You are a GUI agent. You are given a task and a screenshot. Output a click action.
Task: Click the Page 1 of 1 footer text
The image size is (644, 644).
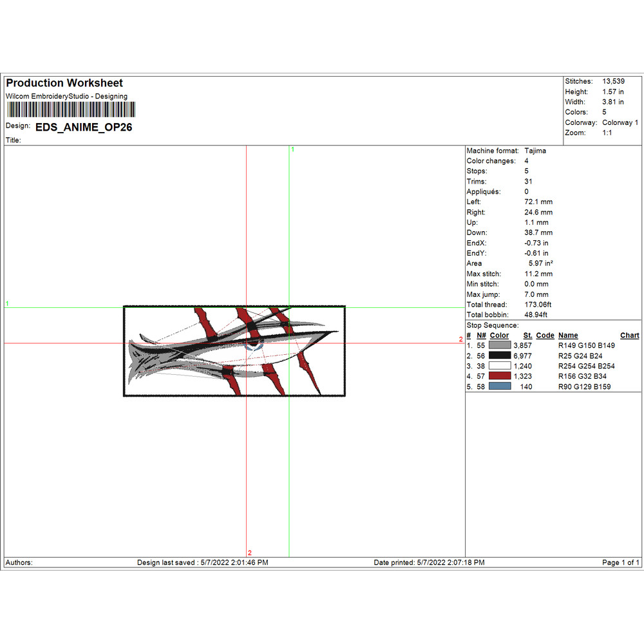620,562
